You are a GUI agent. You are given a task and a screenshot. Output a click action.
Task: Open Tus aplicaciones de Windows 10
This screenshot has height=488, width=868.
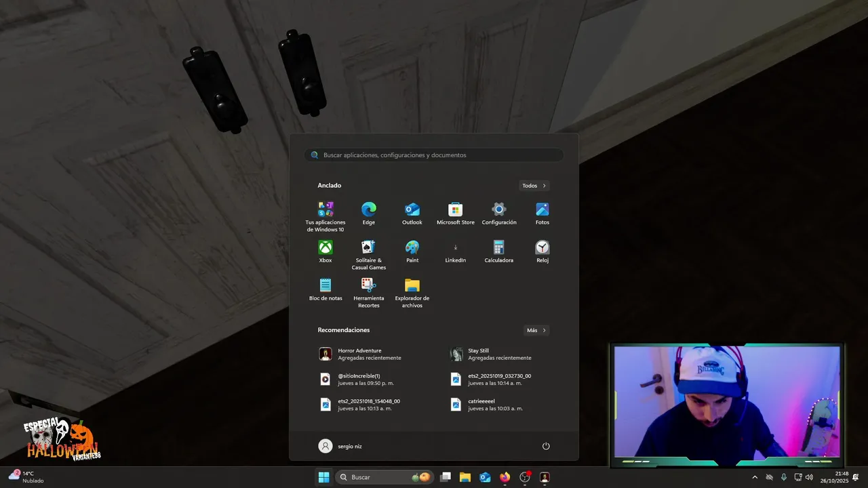(x=325, y=217)
